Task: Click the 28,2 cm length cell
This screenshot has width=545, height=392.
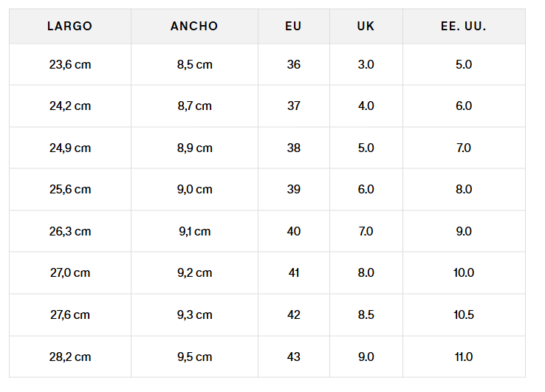Action: [70, 357]
